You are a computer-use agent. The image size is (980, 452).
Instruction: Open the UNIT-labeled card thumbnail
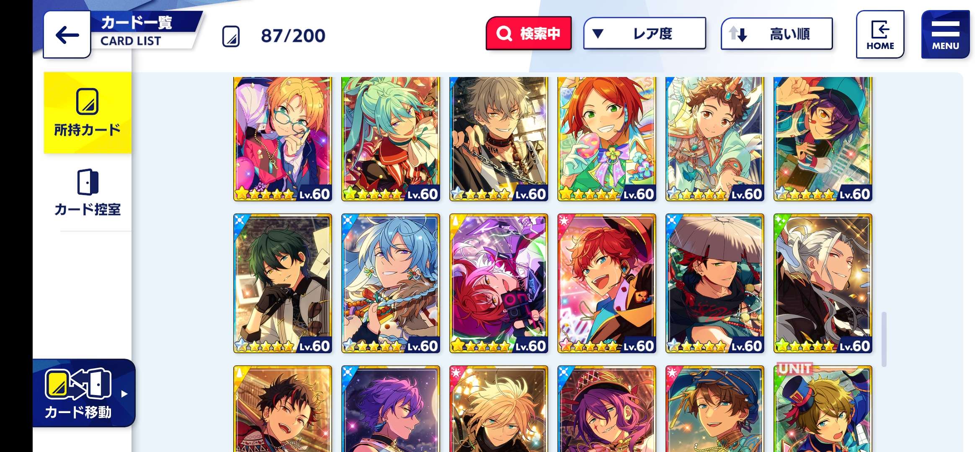[823, 408]
